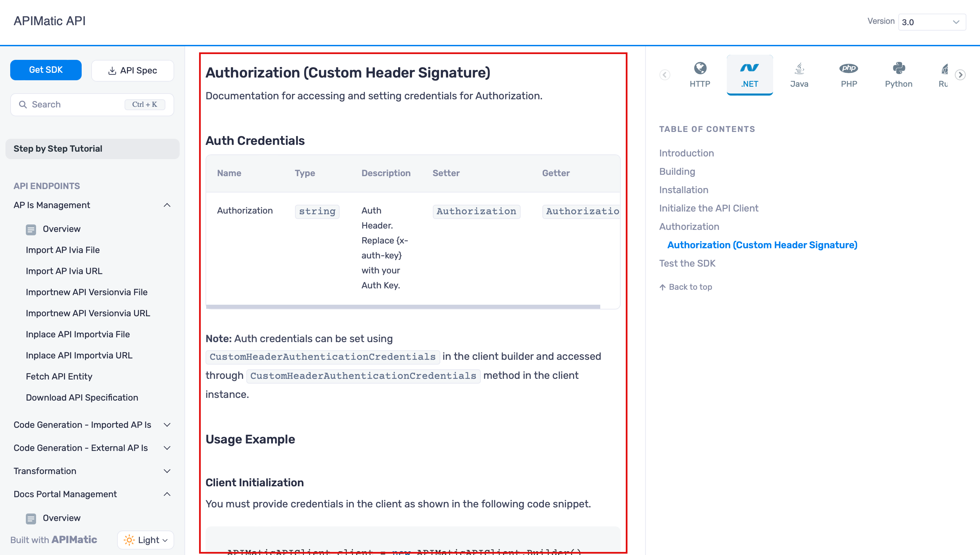Click the Getter column header
This screenshot has width=980, height=555.
pos(556,173)
